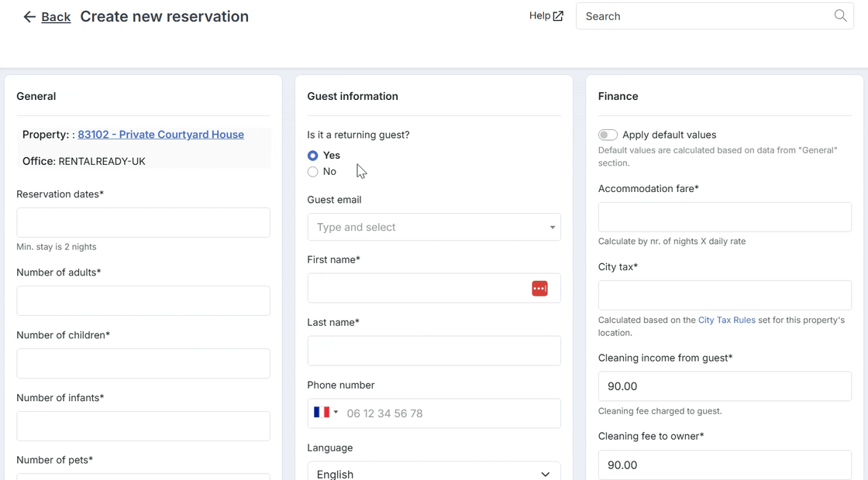The image size is (868, 480).
Task: Click the red password manager icon in First name
Action: (539, 288)
